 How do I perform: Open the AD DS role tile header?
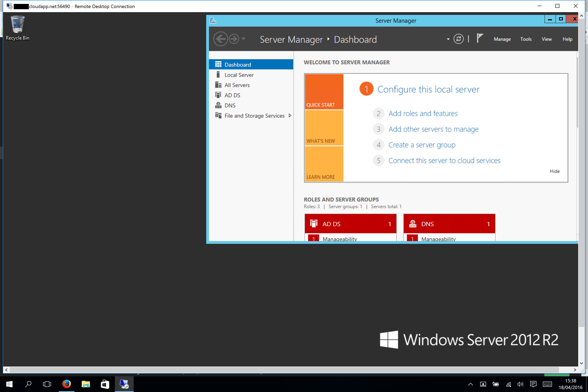pyautogui.click(x=350, y=224)
